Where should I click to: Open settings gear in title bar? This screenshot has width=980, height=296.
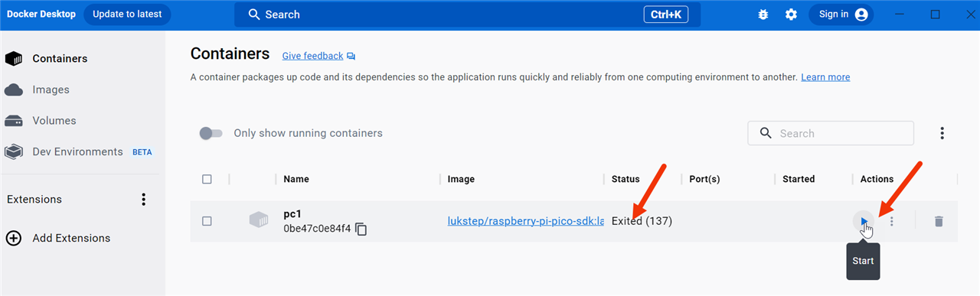pos(791,15)
